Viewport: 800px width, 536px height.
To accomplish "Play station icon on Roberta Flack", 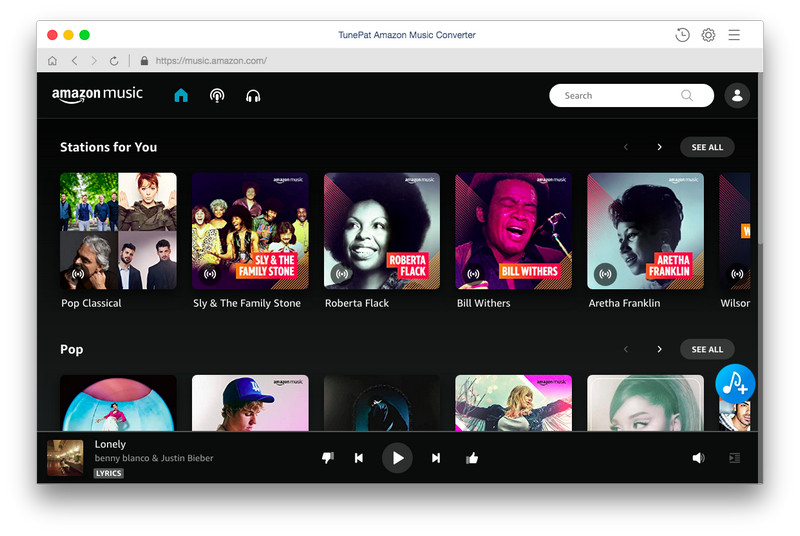I will click(x=342, y=274).
